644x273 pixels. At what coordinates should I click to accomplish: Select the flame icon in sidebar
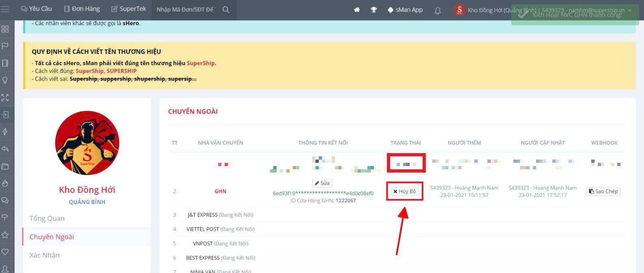pos(5,183)
